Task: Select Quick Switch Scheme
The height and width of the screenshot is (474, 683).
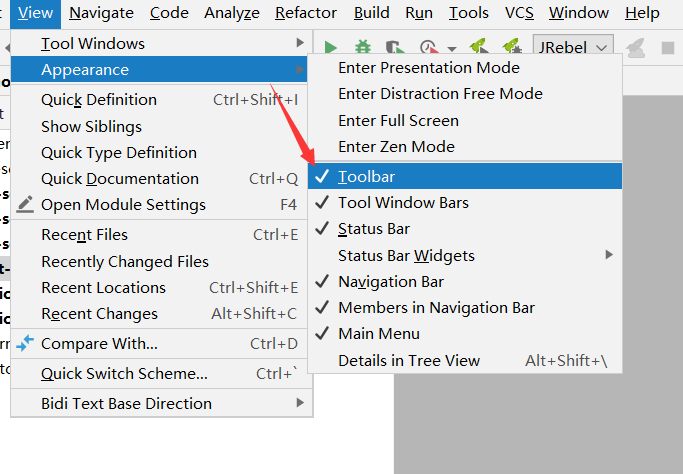Action: pyautogui.click(x=159, y=373)
